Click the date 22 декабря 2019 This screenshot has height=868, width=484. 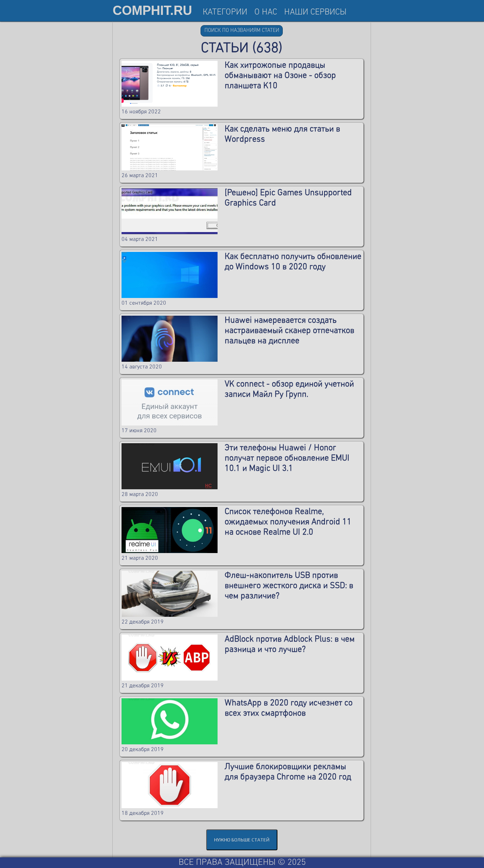142,622
